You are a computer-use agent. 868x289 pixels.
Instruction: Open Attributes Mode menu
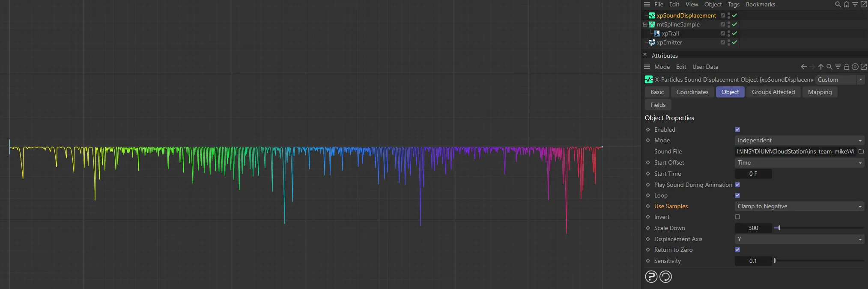point(662,67)
